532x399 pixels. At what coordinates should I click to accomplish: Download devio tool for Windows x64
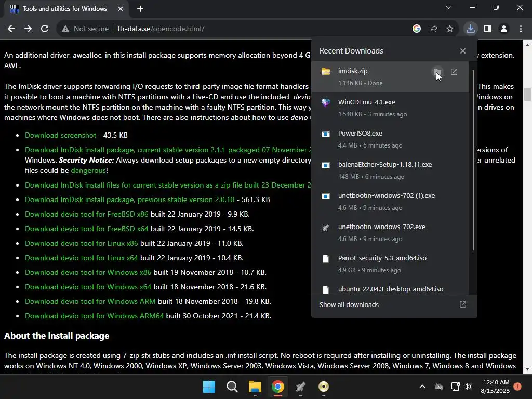tap(88, 287)
